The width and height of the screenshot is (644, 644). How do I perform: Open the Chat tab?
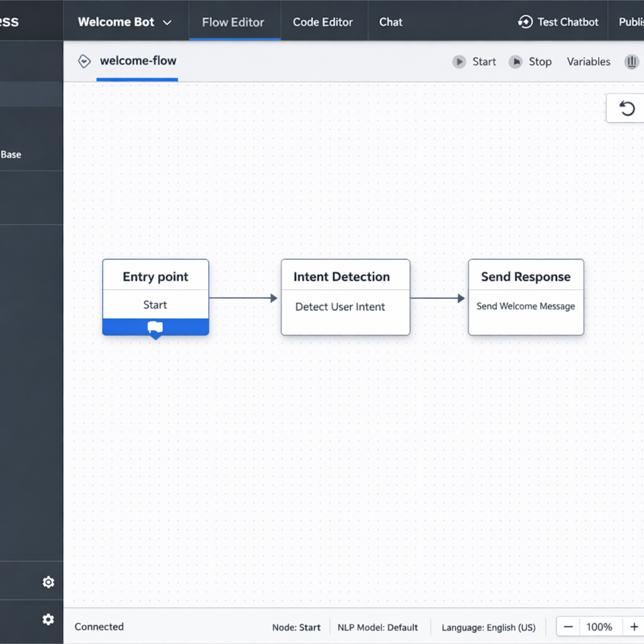coord(391,22)
